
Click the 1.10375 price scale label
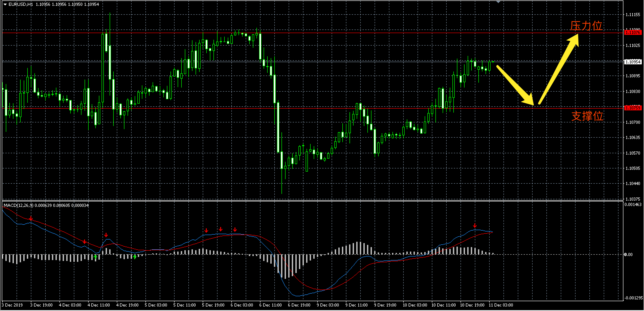point(633,199)
